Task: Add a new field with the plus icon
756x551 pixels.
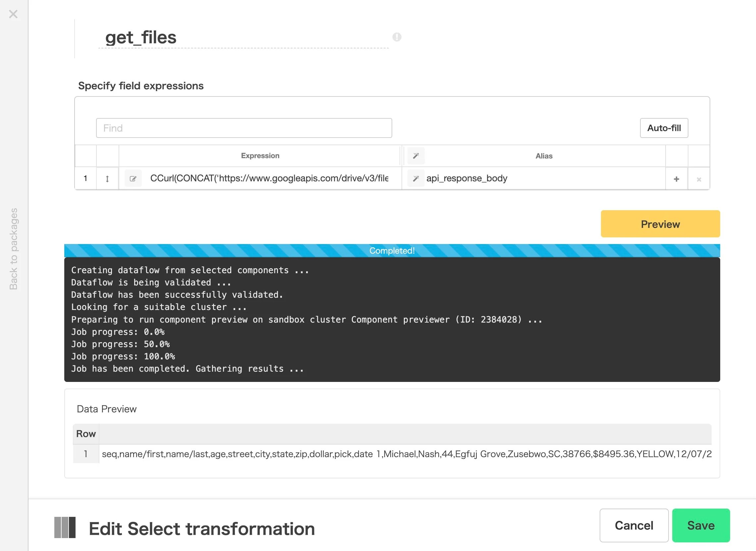Action: click(x=676, y=179)
